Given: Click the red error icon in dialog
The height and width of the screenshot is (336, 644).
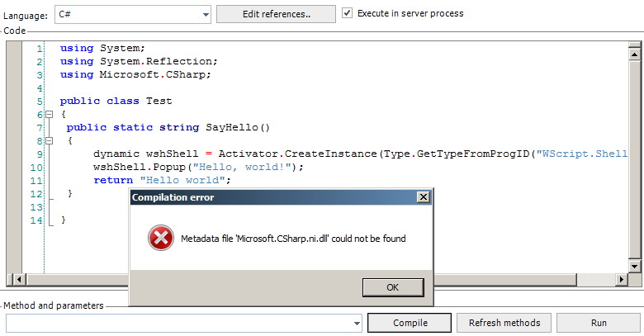Looking at the screenshot, I should point(159,239).
